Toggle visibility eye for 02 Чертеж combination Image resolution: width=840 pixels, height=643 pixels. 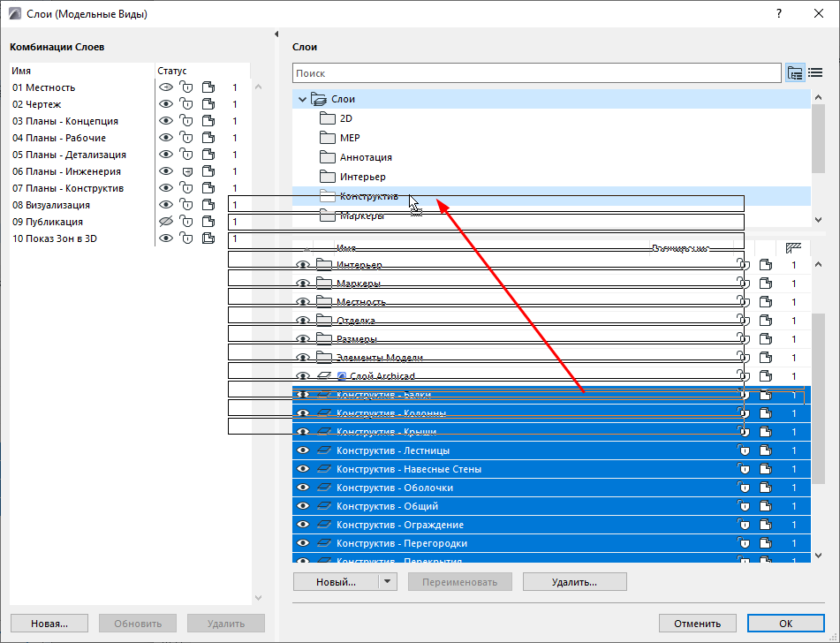tap(166, 104)
